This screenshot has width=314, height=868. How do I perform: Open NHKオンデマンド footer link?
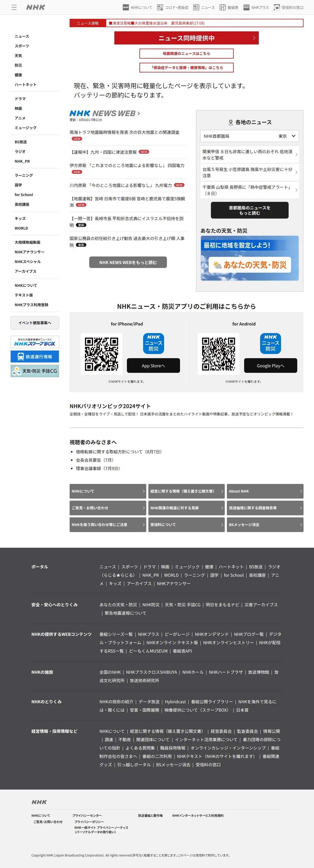pos(211,634)
